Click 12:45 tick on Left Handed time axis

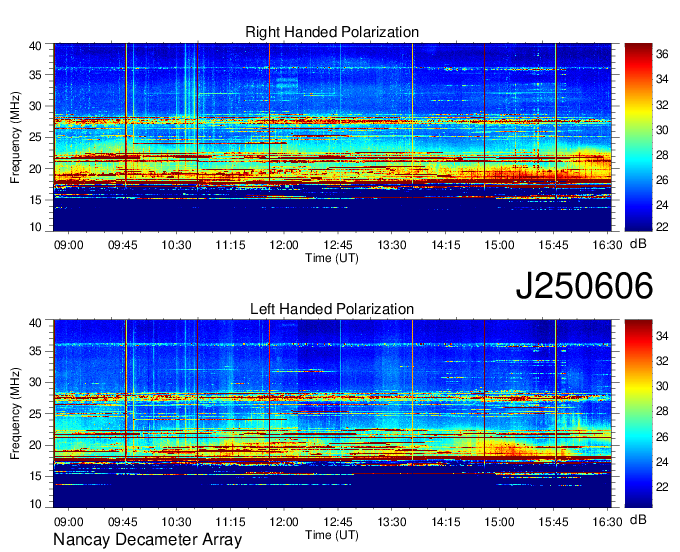338,522
